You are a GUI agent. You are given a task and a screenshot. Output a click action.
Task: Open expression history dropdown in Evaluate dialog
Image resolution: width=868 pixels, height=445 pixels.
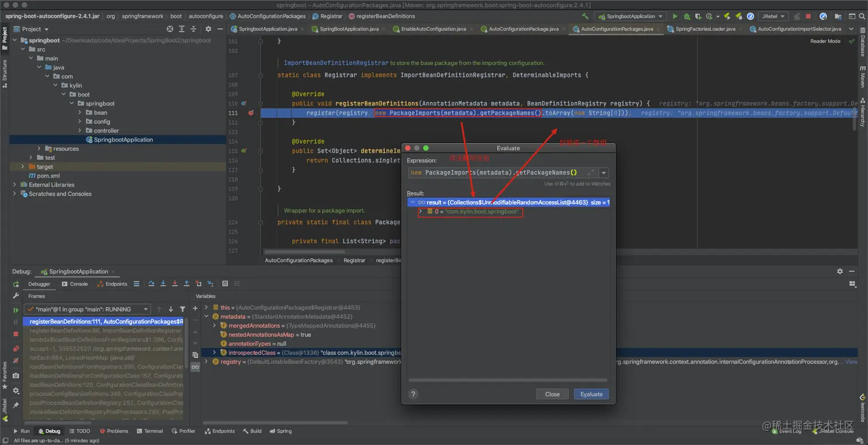click(x=603, y=173)
